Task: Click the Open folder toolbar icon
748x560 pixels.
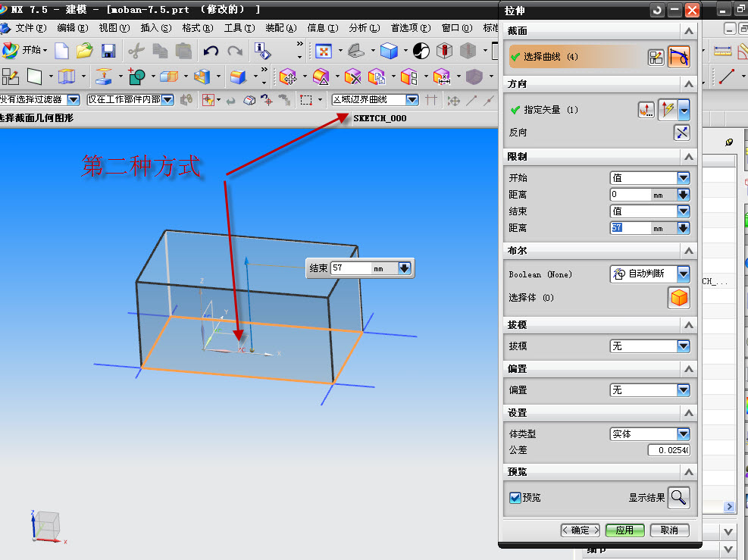Action: (x=85, y=51)
